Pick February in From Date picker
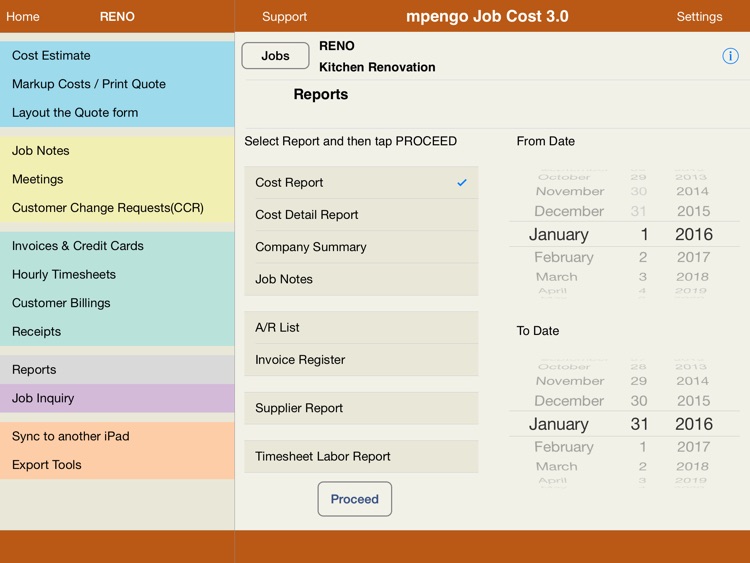The height and width of the screenshot is (563, 750). point(564,257)
